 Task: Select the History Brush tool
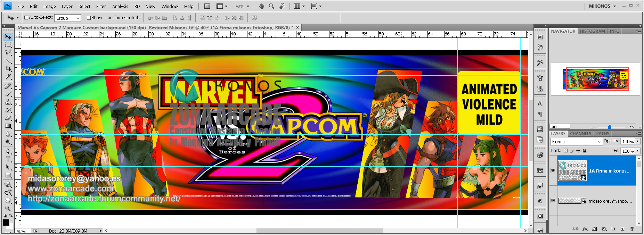[x=8, y=110]
